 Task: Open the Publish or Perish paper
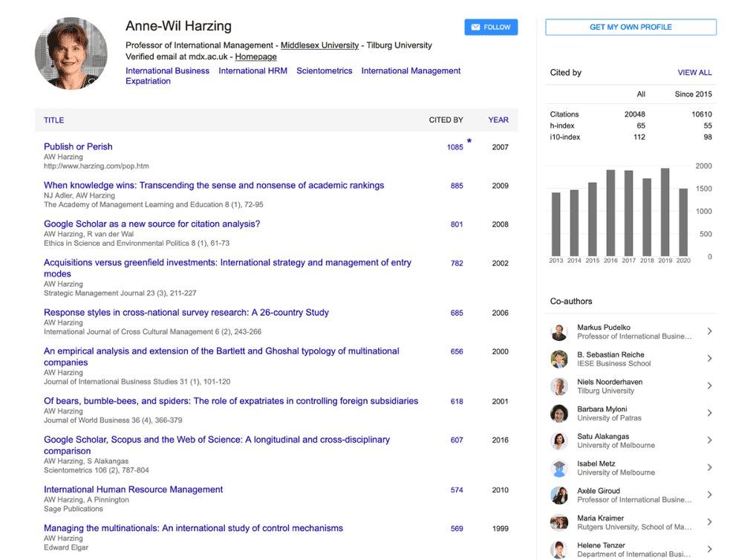point(78,146)
